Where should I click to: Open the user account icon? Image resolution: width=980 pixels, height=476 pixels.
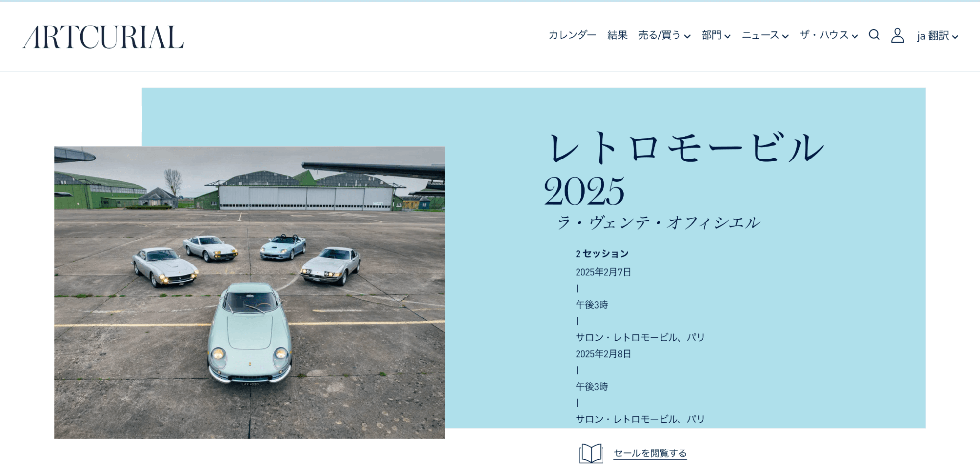coord(897,35)
